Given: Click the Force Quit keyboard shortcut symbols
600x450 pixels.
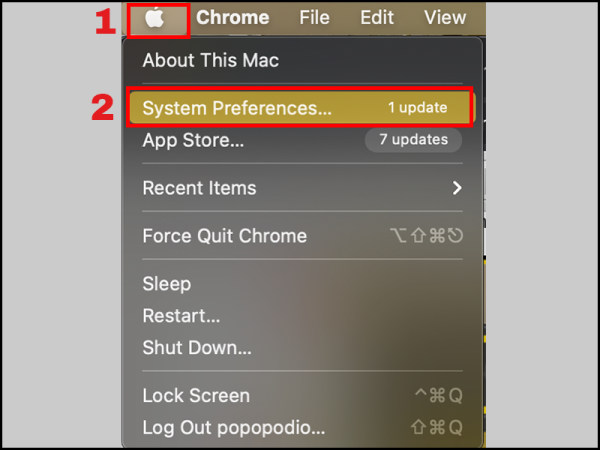Looking at the screenshot, I should [x=426, y=236].
